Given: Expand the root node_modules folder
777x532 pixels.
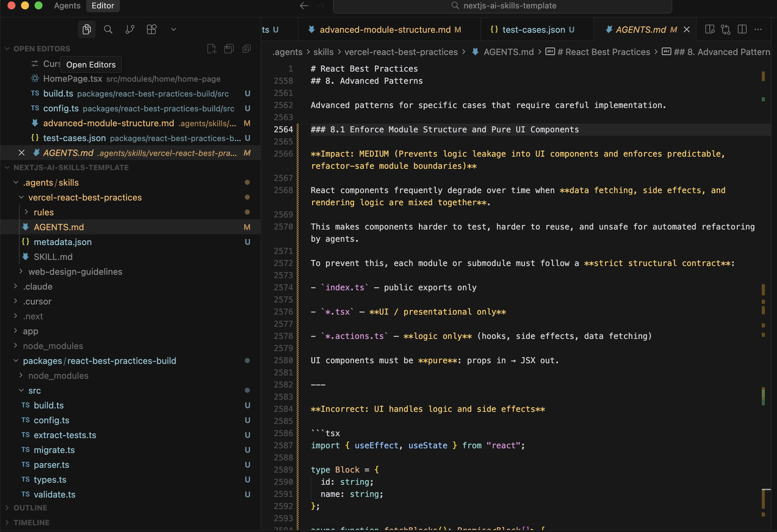Looking at the screenshot, I should pyautogui.click(x=16, y=346).
